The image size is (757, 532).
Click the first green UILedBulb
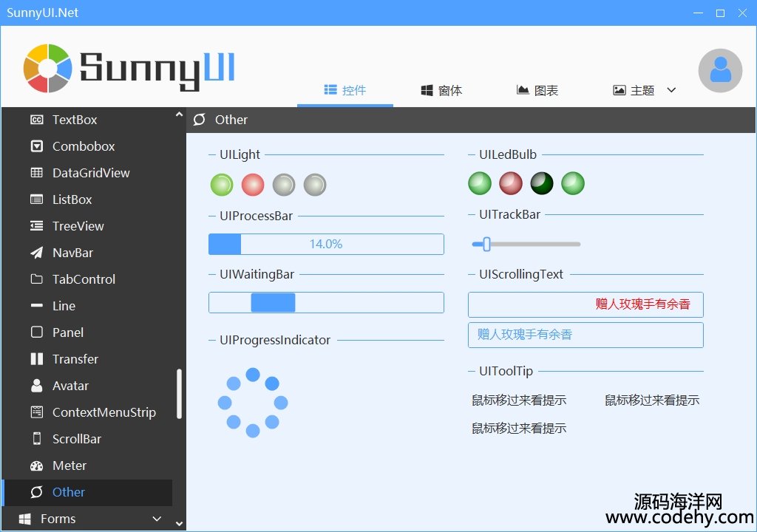tap(479, 183)
